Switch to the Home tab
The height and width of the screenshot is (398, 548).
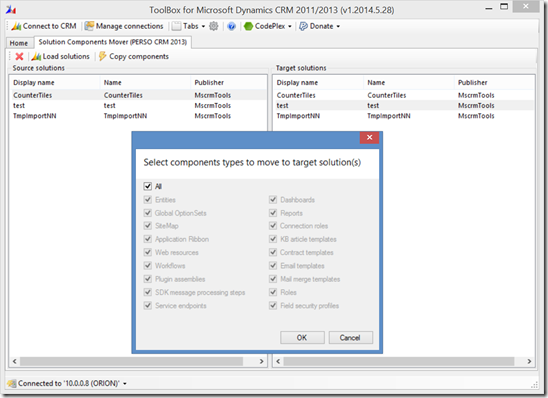(19, 43)
